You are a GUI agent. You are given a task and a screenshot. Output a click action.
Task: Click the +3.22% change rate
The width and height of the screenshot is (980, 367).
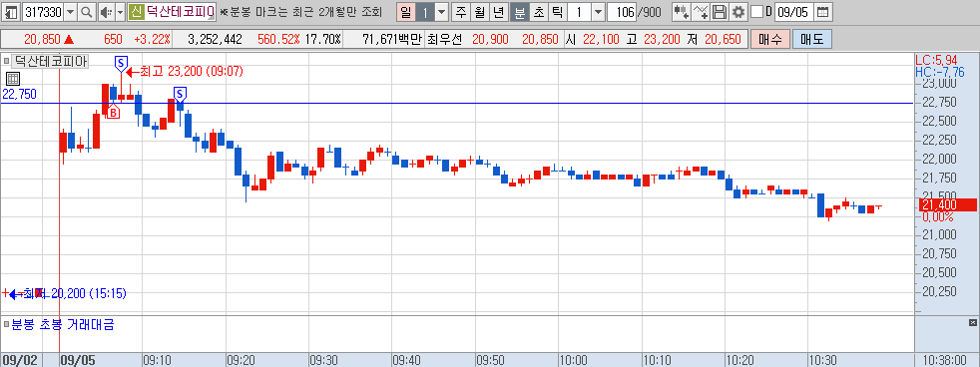click(154, 39)
